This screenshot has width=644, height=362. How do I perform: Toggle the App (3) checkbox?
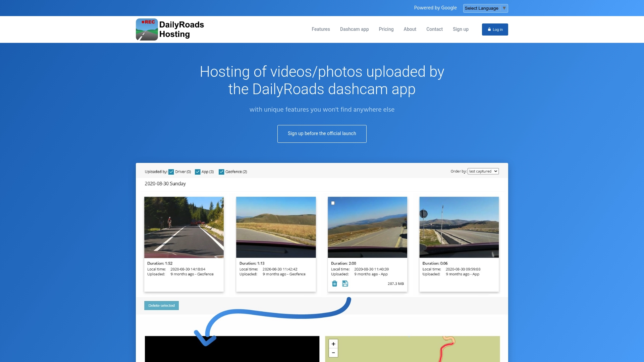point(198,172)
